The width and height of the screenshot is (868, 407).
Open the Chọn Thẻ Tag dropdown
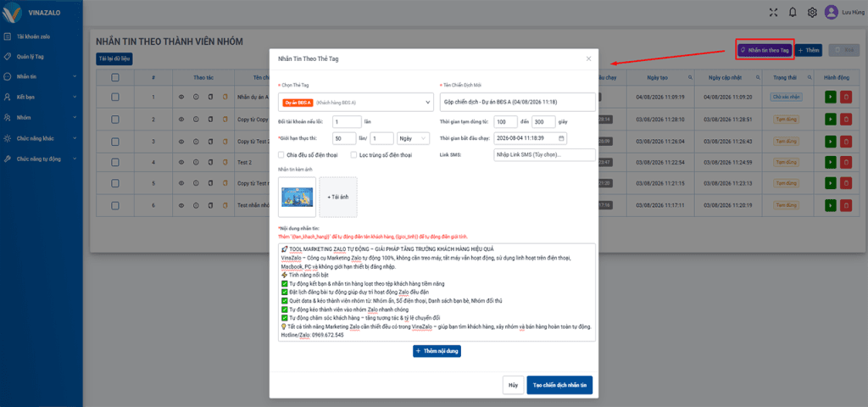[356, 102]
